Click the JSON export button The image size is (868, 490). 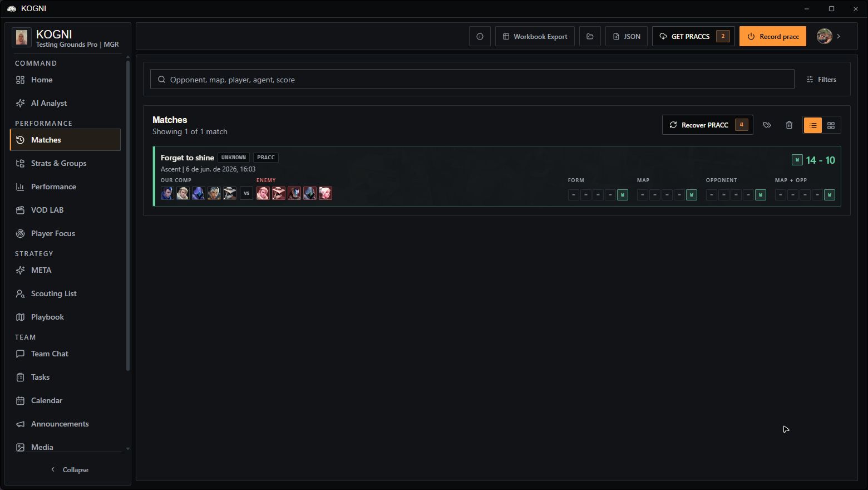coord(627,36)
